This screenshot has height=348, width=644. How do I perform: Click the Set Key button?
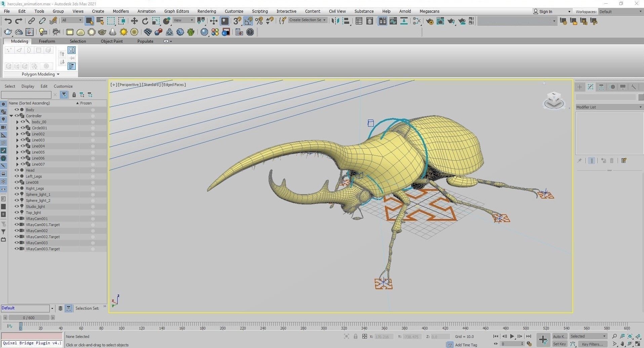[x=559, y=344]
